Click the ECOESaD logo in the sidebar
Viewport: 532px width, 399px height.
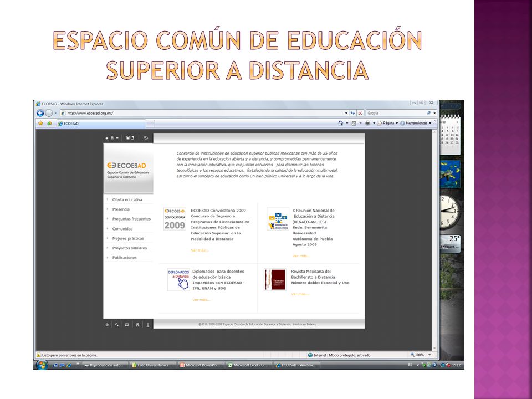click(x=128, y=170)
